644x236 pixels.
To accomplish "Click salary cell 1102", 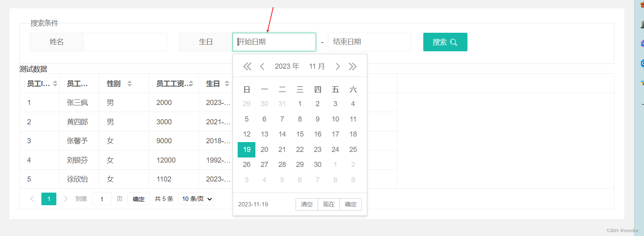I will point(164,179).
